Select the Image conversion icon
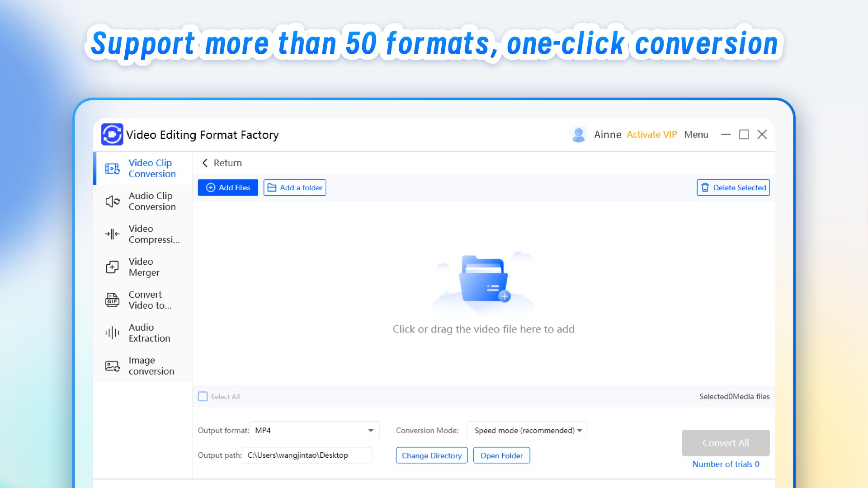 tap(112, 366)
